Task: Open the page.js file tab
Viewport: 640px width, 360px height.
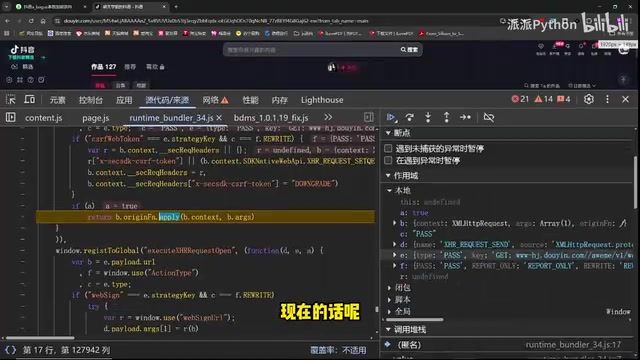Action: pyautogui.click(x=96, y=118)
